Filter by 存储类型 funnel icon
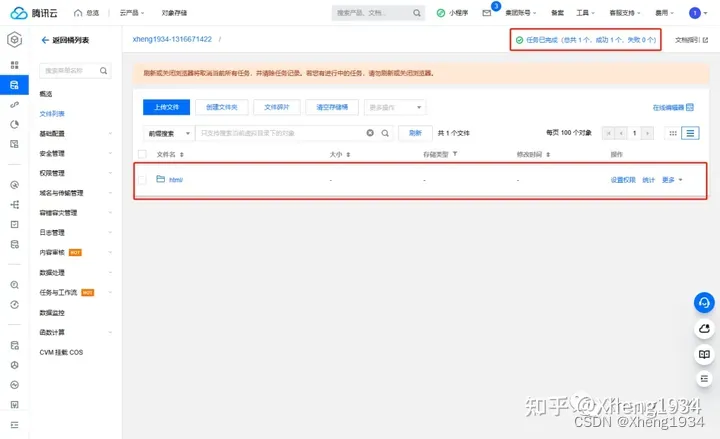Screen dimensions: 720x439 (x=455, y=154)
